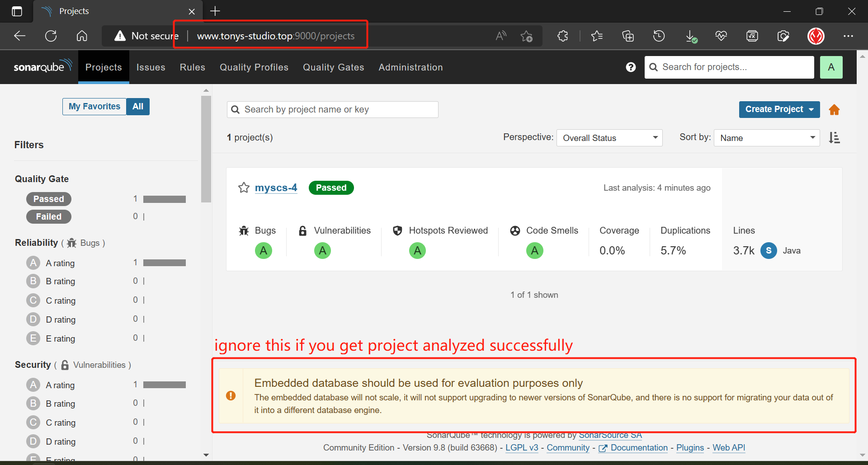The image size is (868, 465).
Task: Expand the Create Project dropdown button
Action: 779,109
